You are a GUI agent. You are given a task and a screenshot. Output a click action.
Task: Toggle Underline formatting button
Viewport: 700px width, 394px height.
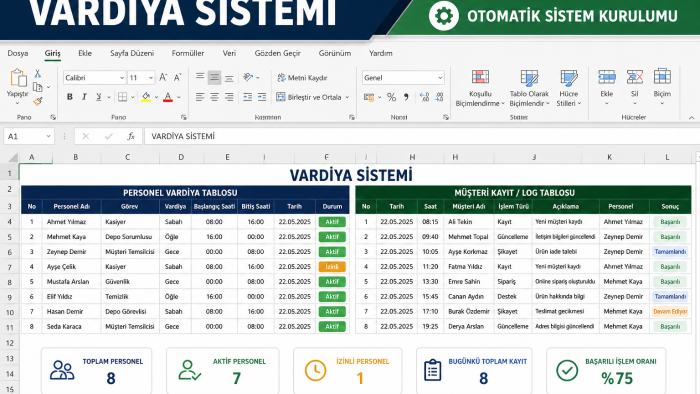[99, 97]
